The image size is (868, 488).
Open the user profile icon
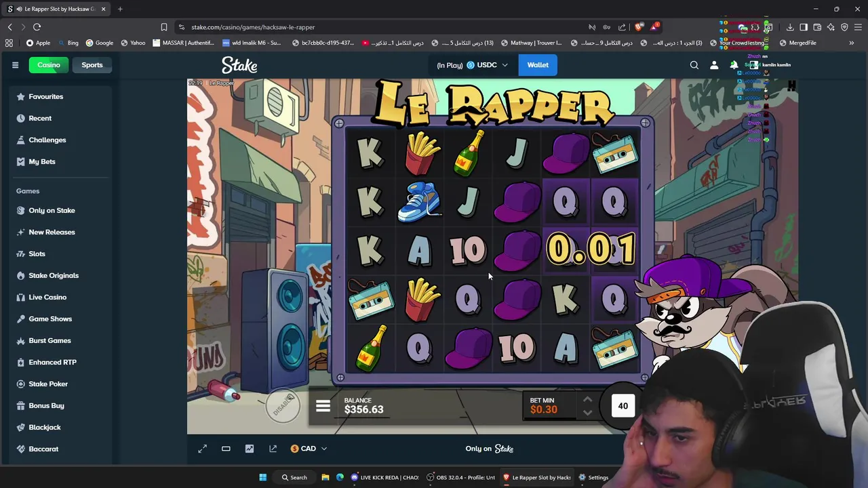(714, 65)
